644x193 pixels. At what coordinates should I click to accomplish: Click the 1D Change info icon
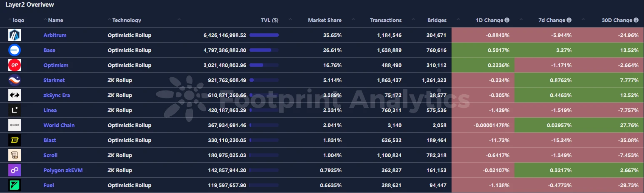[507, 20]
